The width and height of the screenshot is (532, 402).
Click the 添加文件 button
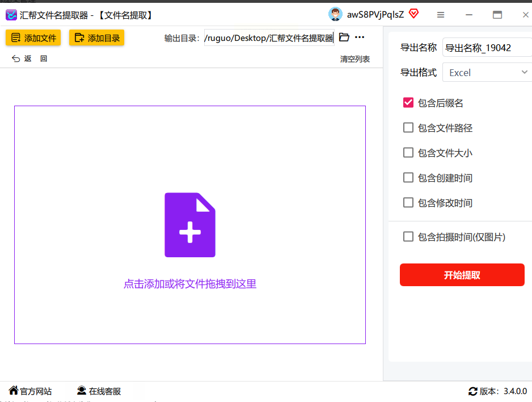(x=33, y=38)
